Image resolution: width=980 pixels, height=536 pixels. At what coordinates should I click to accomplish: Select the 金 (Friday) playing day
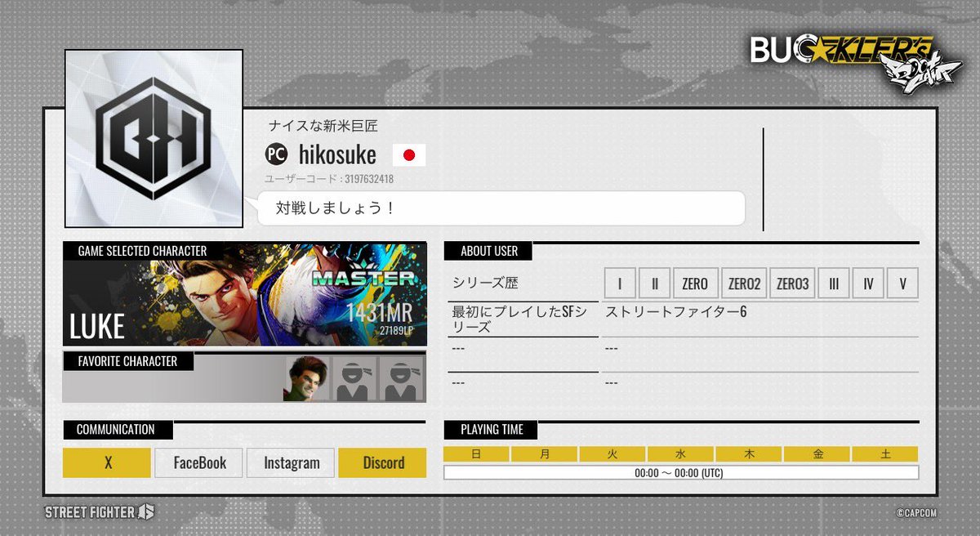tap(817, 454)
